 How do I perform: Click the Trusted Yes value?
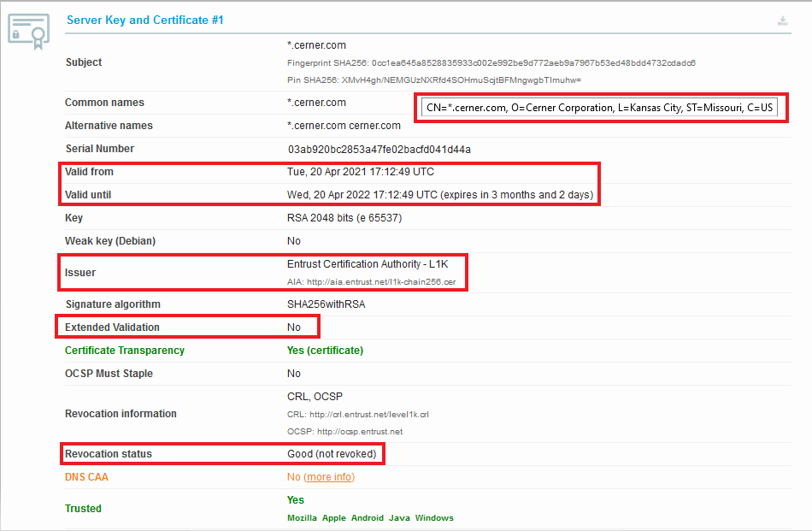tap(295, 500)
